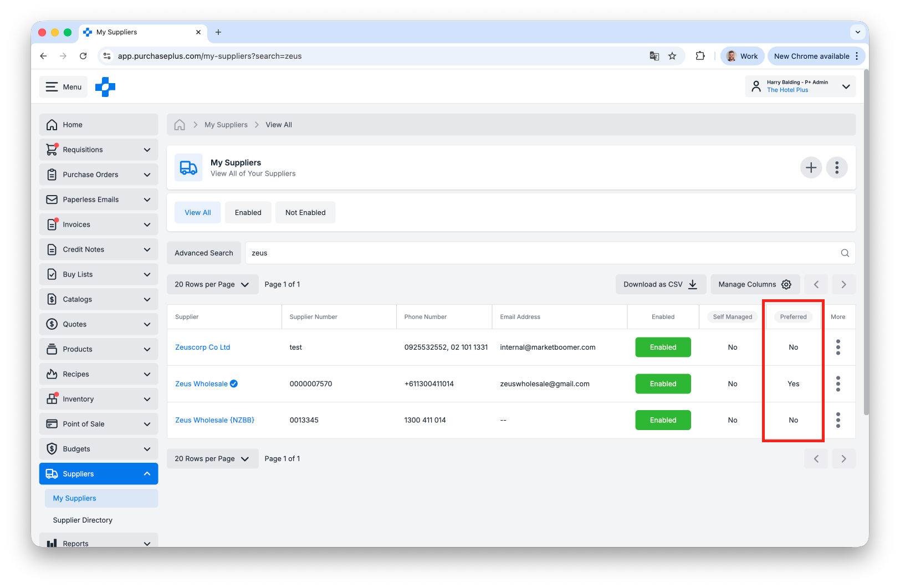Open top 20 Rows per Page dropdown
The image size is (900, 588).
(x=212, y=284)
